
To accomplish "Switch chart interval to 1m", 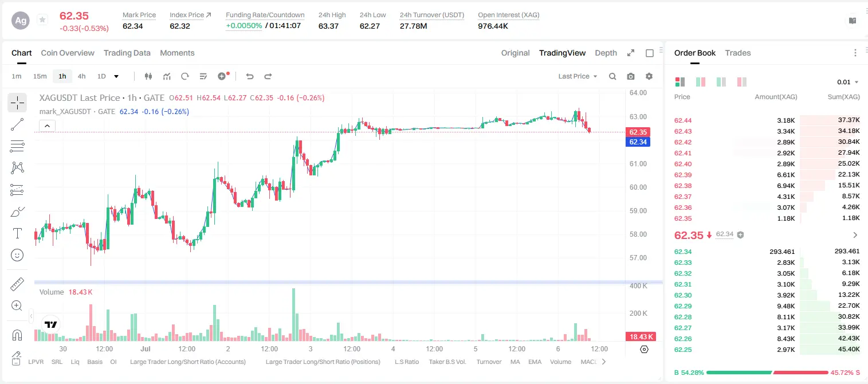I will point(17,76).
